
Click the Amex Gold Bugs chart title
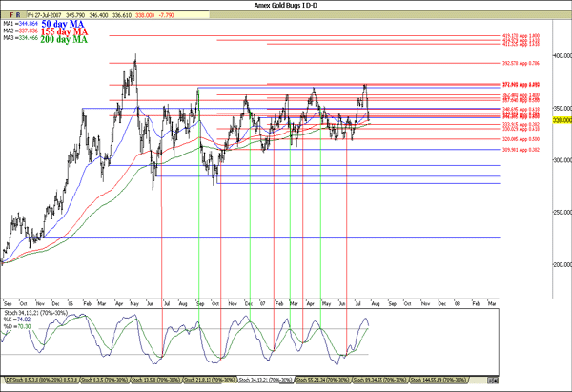286,6
